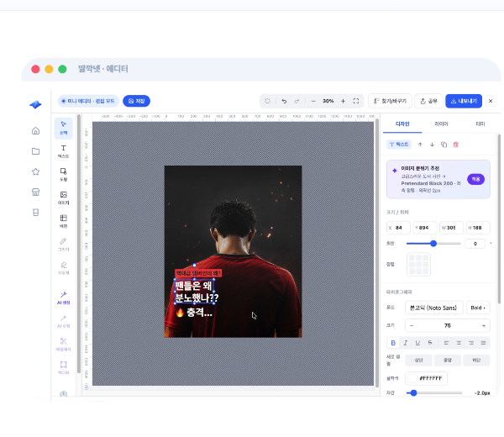
Task: Toggle Italic text formatting
Action: (406, 343)
